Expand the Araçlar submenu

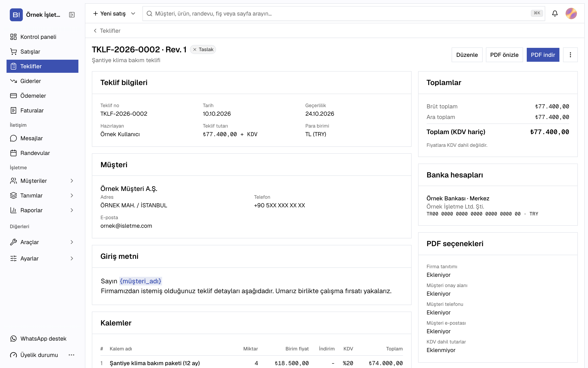(x=72, y=242)
